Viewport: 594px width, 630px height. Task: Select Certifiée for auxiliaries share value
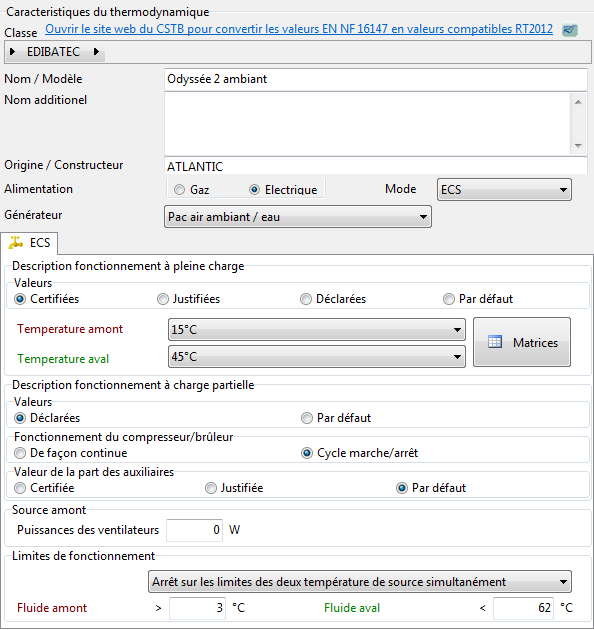tap(20, 488)
